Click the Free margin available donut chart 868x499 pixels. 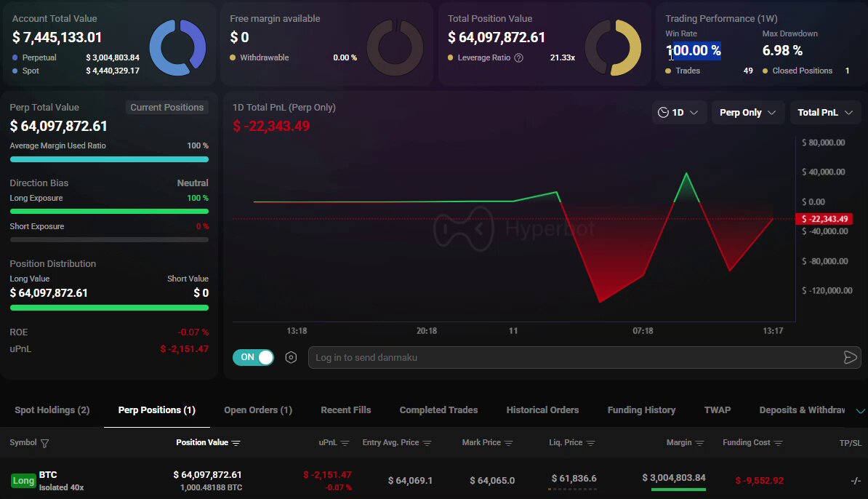point(395,47)
